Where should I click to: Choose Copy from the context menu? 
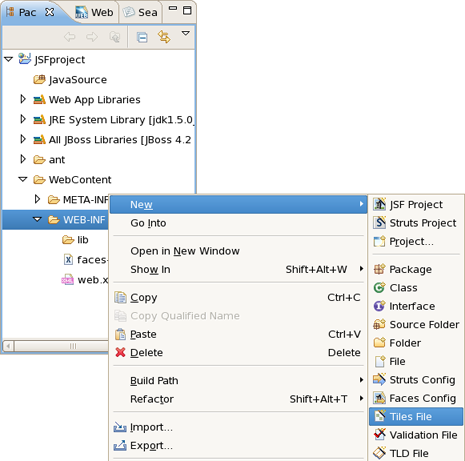coord(238,297)
